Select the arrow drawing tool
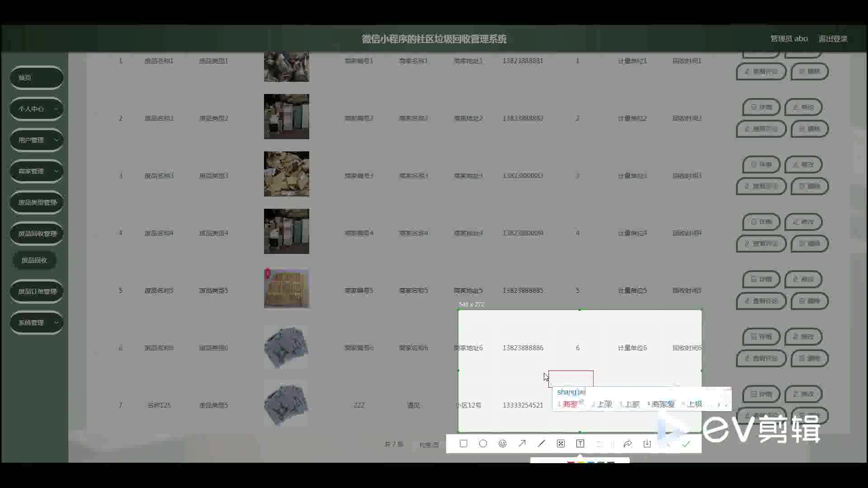The image size is (868, 488). pos(522,444)
